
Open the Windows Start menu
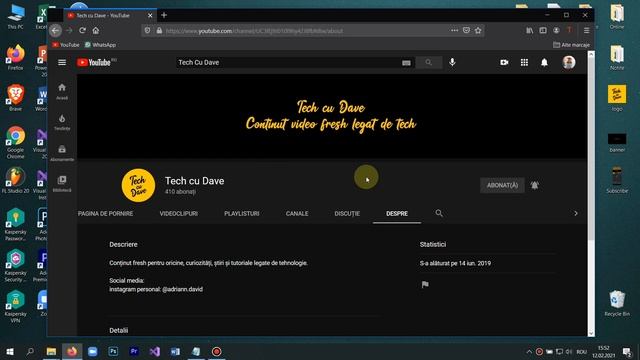tap(10, 351)
